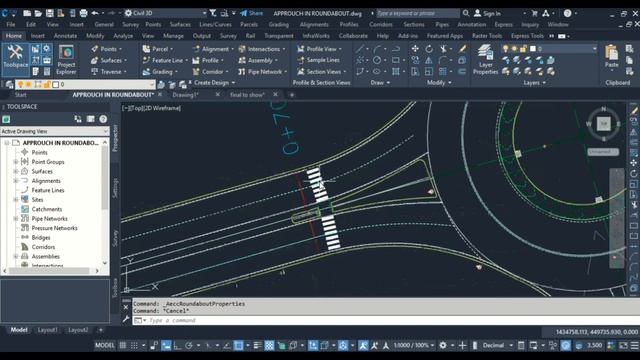Expand the Pipe Networks tree node

pos(16,218)
